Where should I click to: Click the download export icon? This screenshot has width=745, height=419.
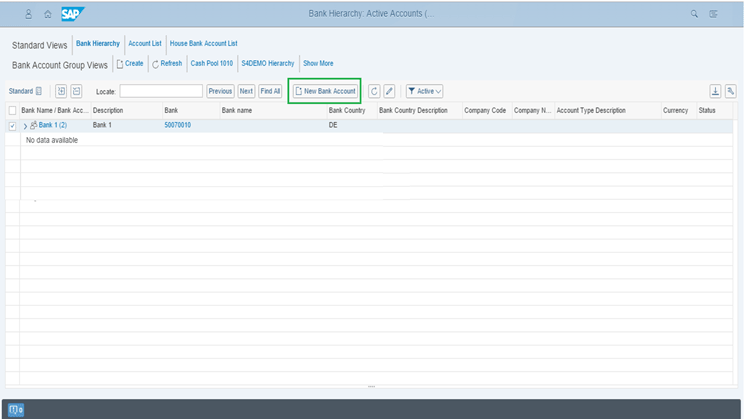pos(715,91)
